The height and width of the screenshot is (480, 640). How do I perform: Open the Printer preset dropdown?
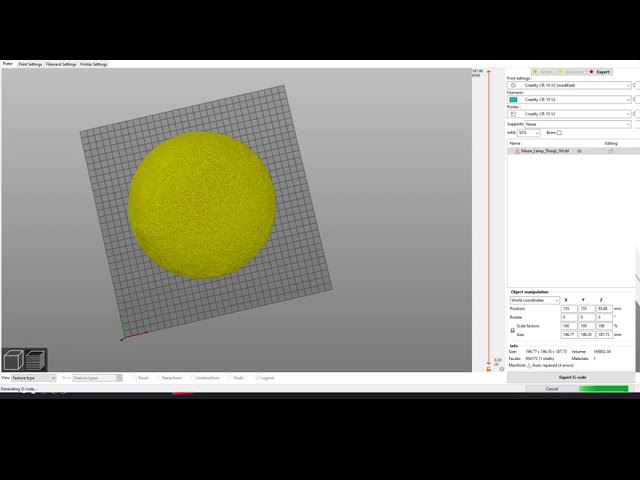tap(569, 114)
